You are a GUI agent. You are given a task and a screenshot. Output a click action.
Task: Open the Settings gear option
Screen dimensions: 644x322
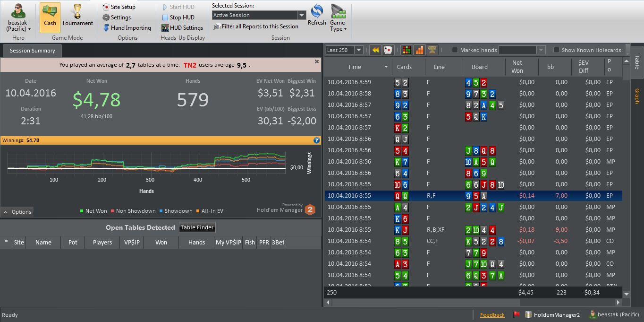point(117,17)
